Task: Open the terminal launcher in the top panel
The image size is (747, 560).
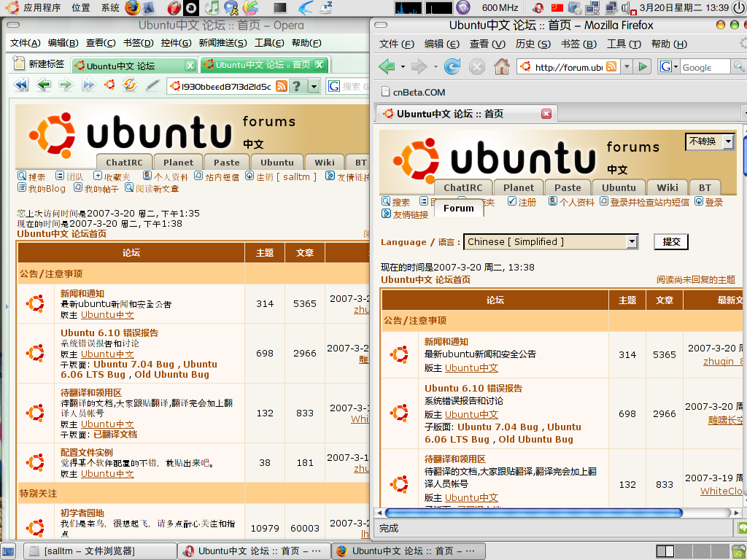Action: [x=280, y=7]
